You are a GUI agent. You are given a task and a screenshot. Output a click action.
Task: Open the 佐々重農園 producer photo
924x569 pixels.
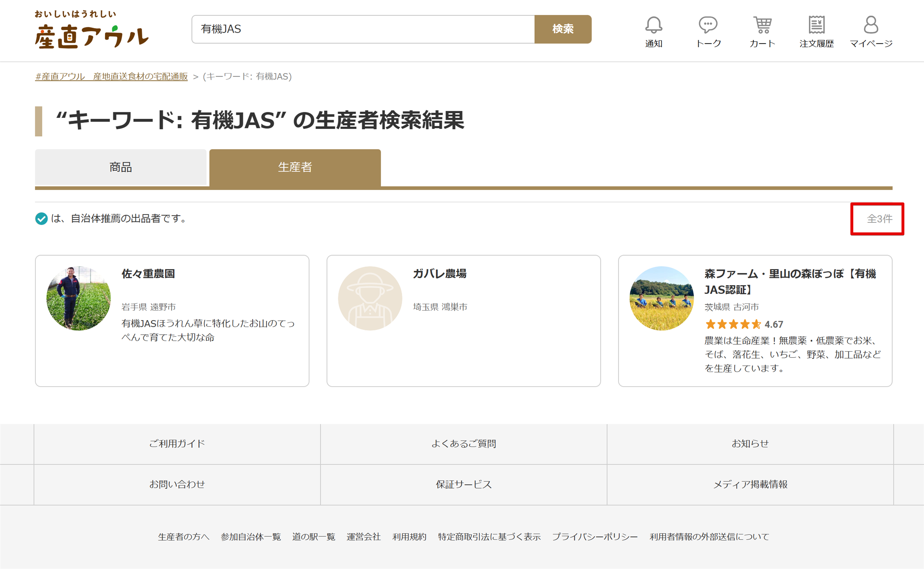(79, 298)
